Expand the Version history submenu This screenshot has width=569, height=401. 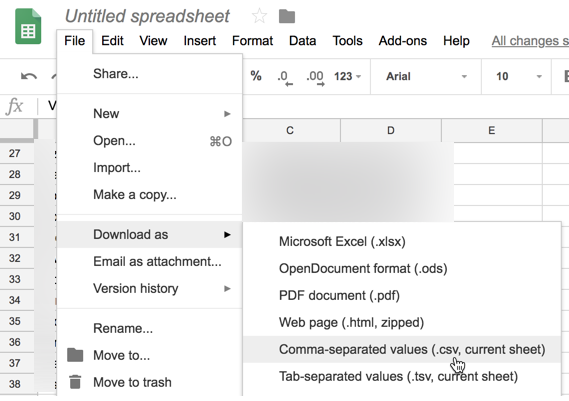pyautogui.click(x=150, y=289)
